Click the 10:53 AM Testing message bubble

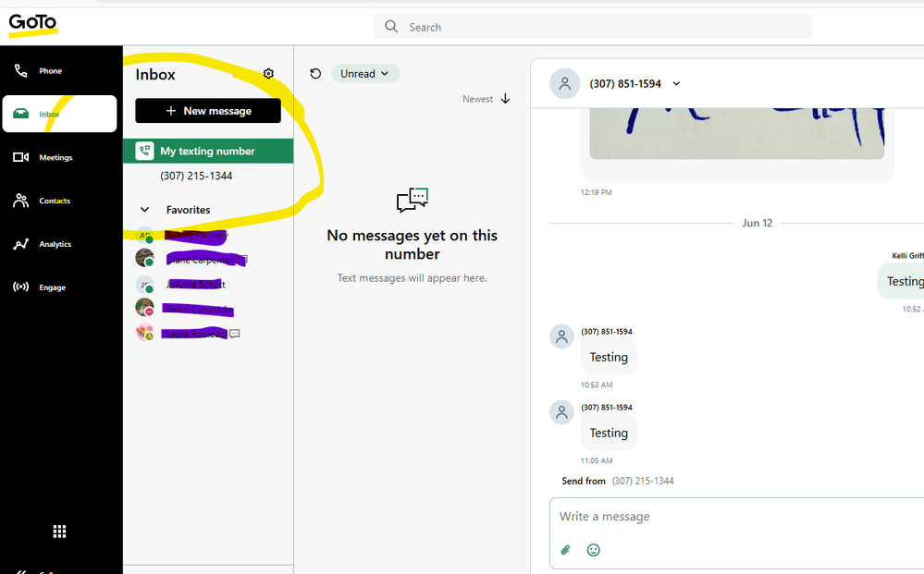click(x=609, y=357)
